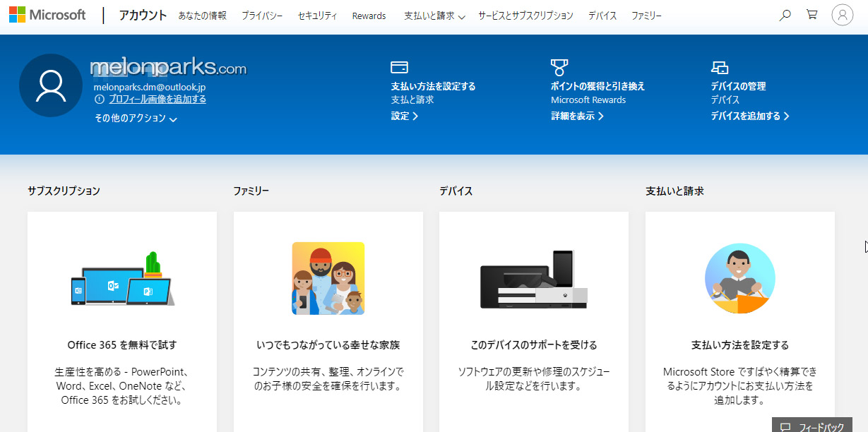The image size is (868, 432).
Task: Click the ファミリー section heading
Action: [x=251, y=191]
